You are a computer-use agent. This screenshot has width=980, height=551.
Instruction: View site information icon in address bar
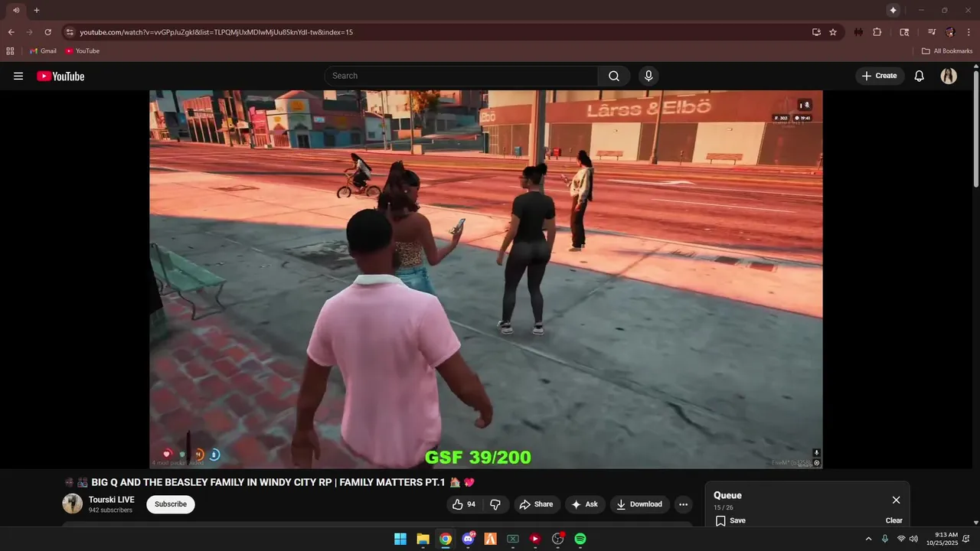70,32
